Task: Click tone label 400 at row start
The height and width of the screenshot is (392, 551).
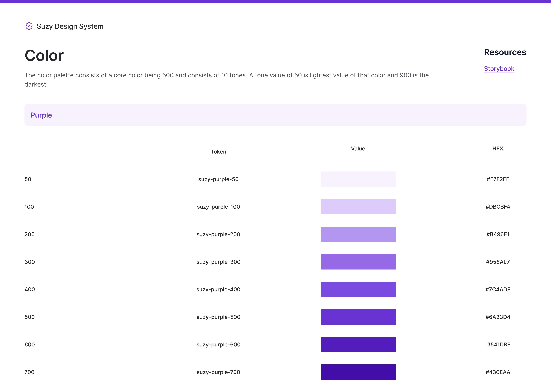Action: point(30,289)
